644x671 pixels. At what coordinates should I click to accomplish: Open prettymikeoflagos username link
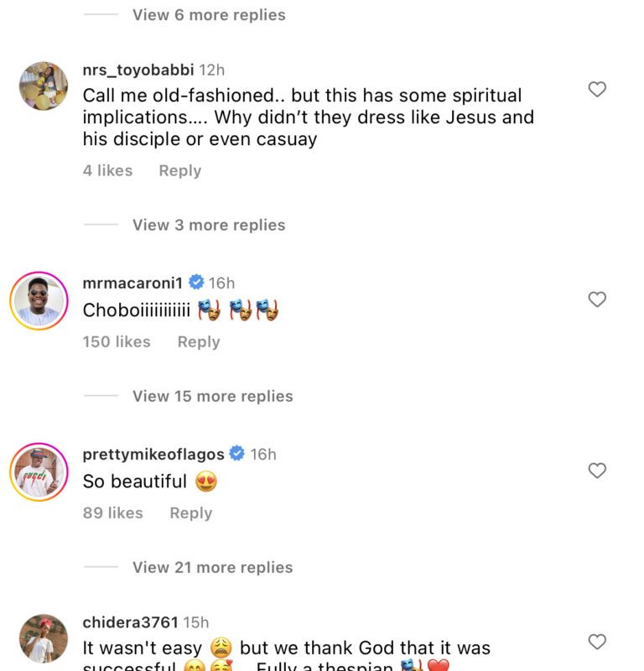pos(153,454)
